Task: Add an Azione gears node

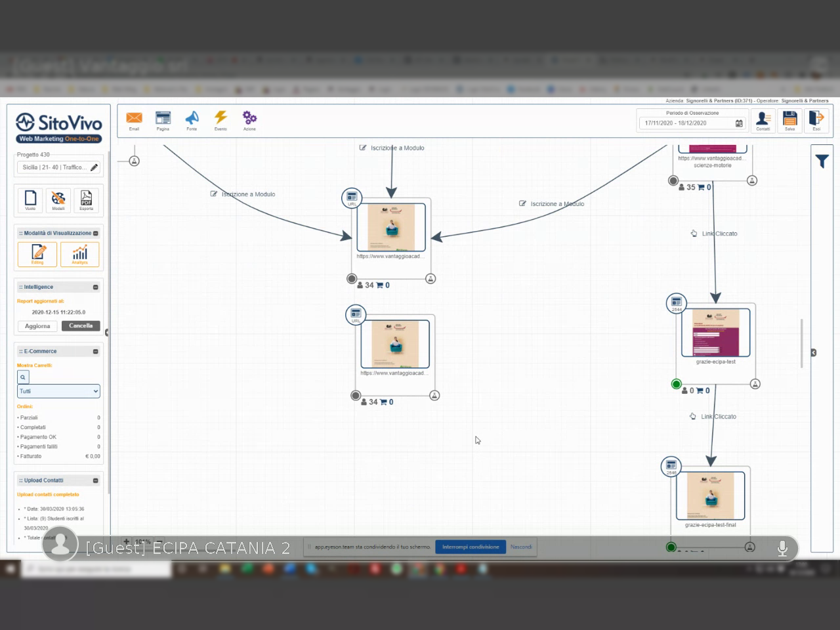Action: click(249, 119)
